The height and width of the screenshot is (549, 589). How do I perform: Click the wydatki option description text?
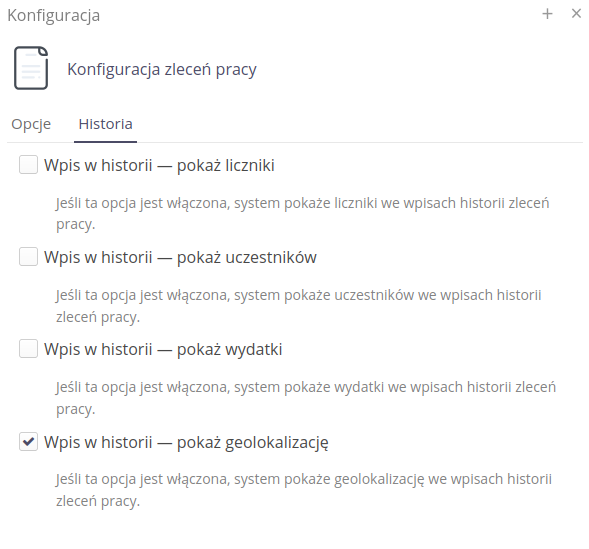point(306,398)
